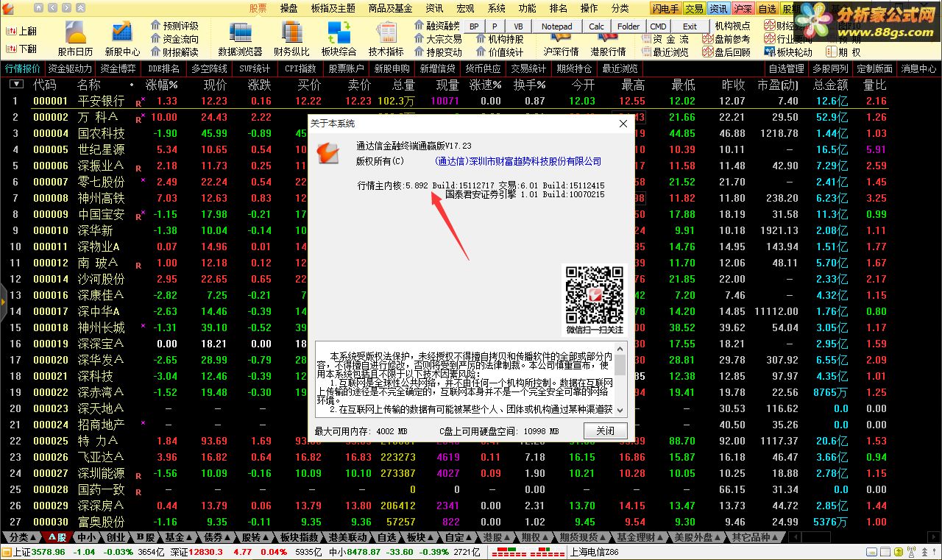Click the 上翻 page-up icon
Image resolution: width=942 pixels, height=560 pixels.
click(21, 32)
